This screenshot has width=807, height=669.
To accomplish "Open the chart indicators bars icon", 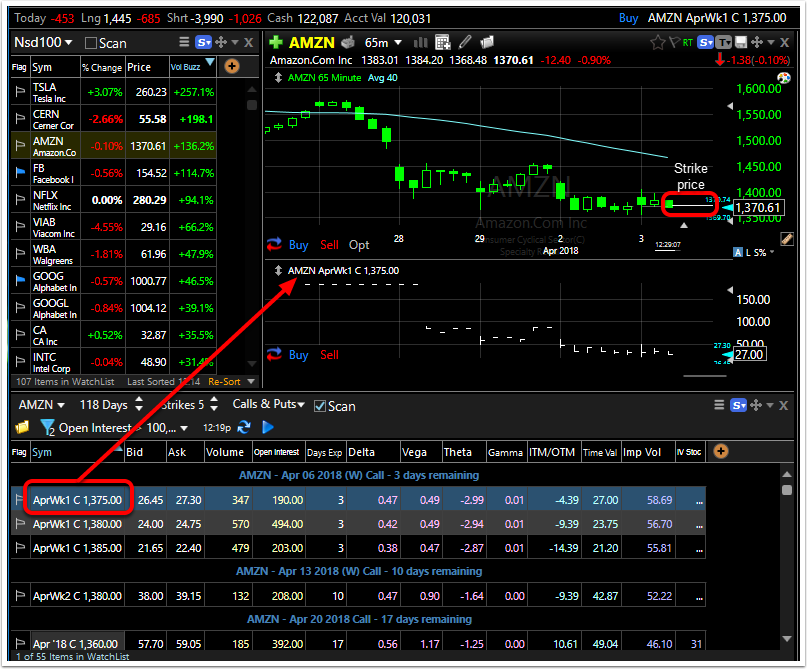I will click(x=420, y=42).
